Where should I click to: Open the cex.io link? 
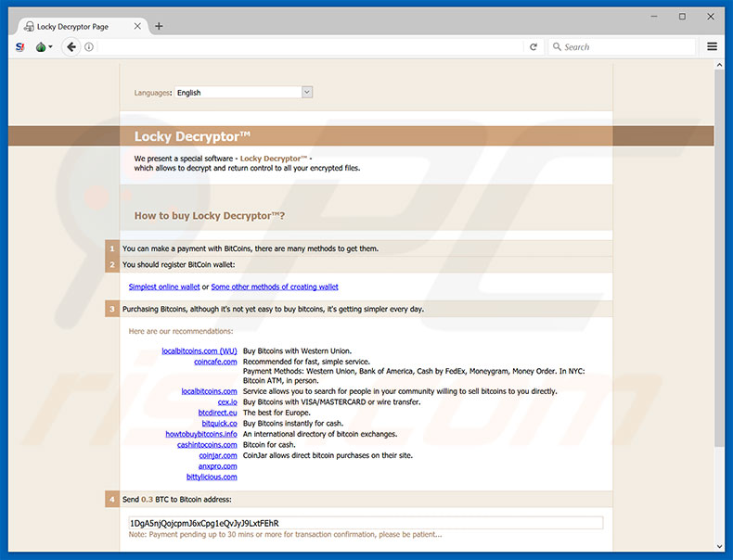pyautogui.click(x=227, y=401)
